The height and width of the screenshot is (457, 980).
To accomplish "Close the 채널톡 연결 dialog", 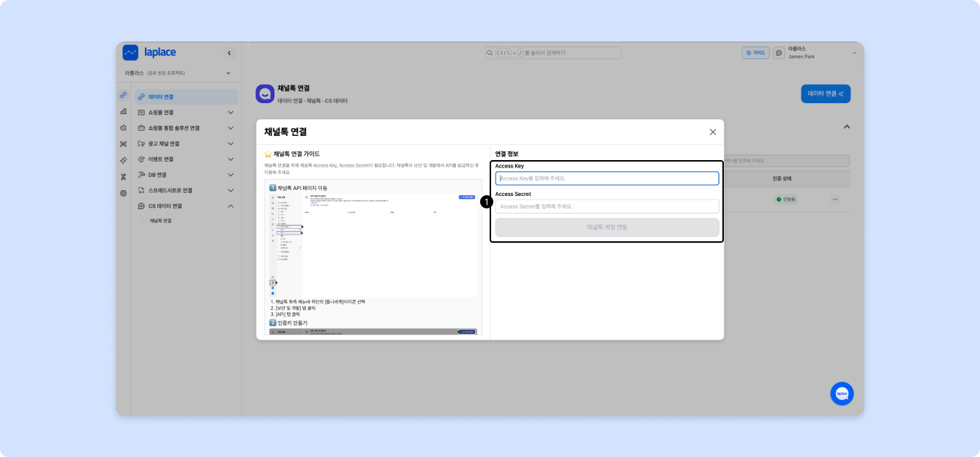I will tap(713, 132).
